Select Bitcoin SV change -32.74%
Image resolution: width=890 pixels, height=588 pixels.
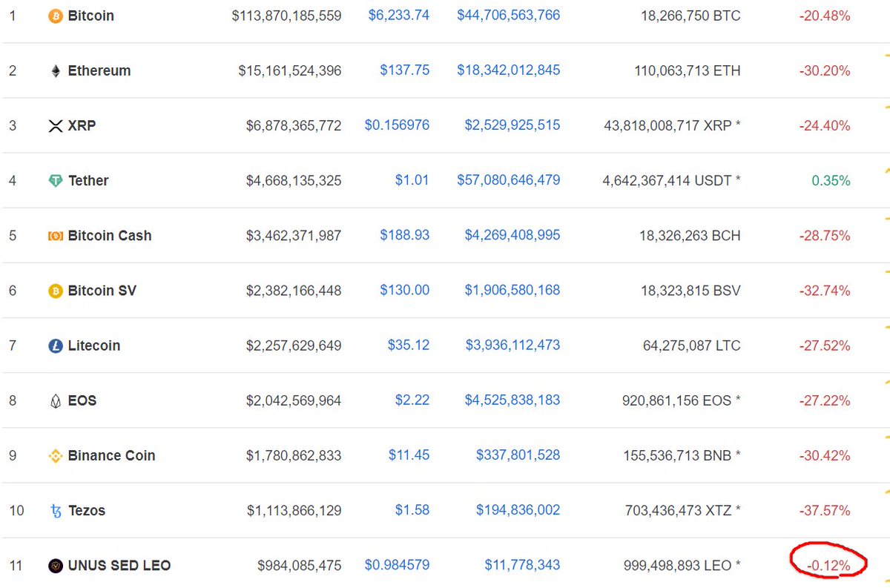pos(825,291)
